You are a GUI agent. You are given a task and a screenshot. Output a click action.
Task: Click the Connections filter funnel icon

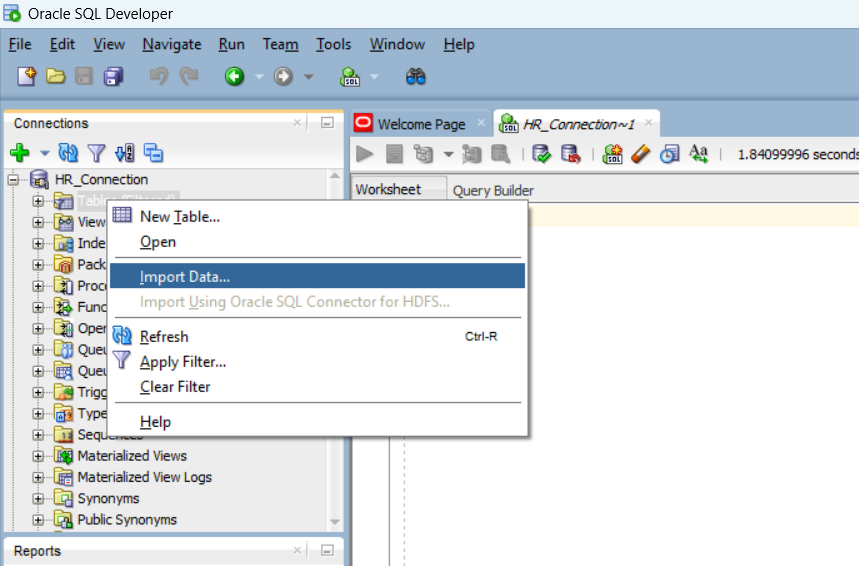96,153
